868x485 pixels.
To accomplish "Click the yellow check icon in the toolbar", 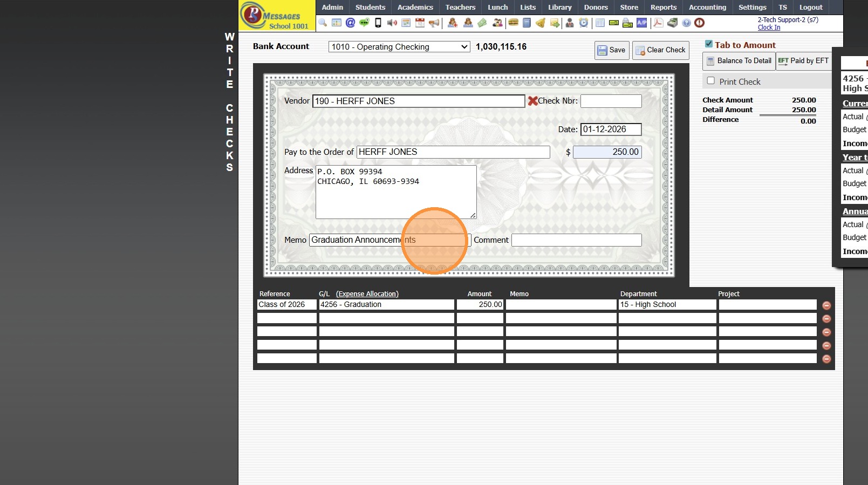I will click(614, 23).
